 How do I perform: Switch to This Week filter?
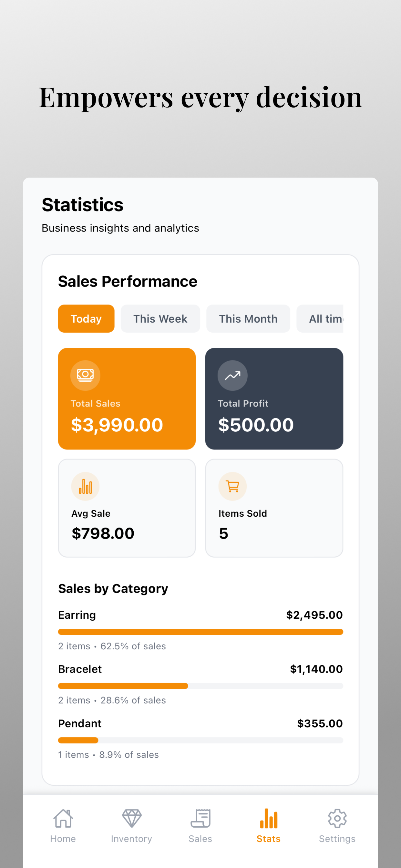coord(160,318)
